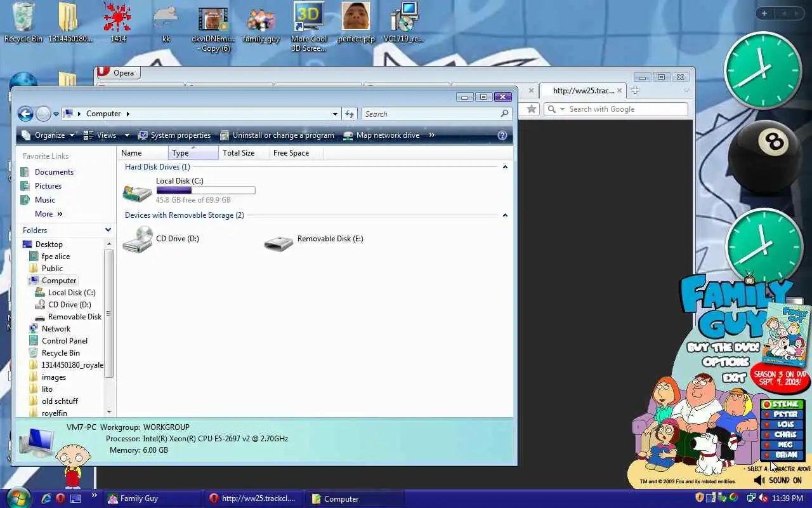Collapse Devices with Removable Storage group
The image size is (812, 508).
(x=505, y=215)
